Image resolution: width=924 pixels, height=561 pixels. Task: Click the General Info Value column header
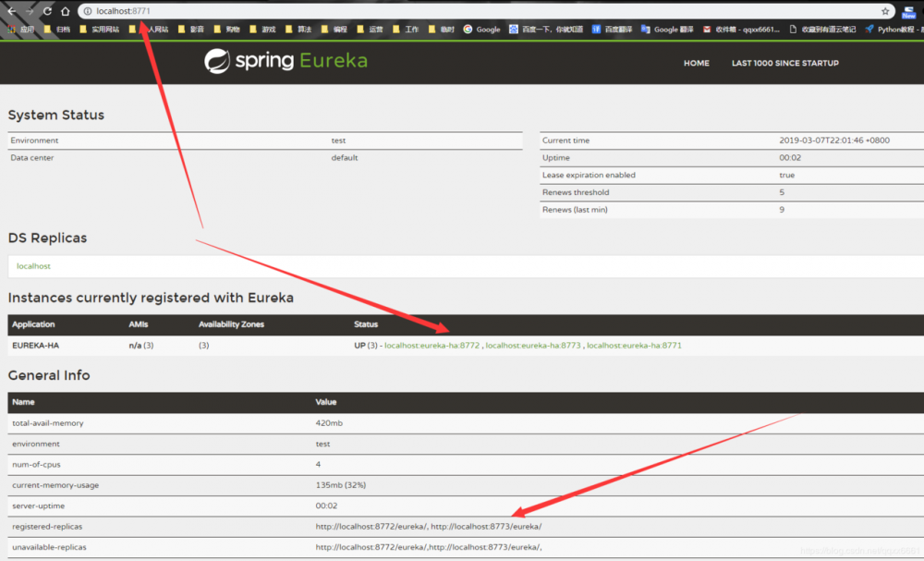326,402
